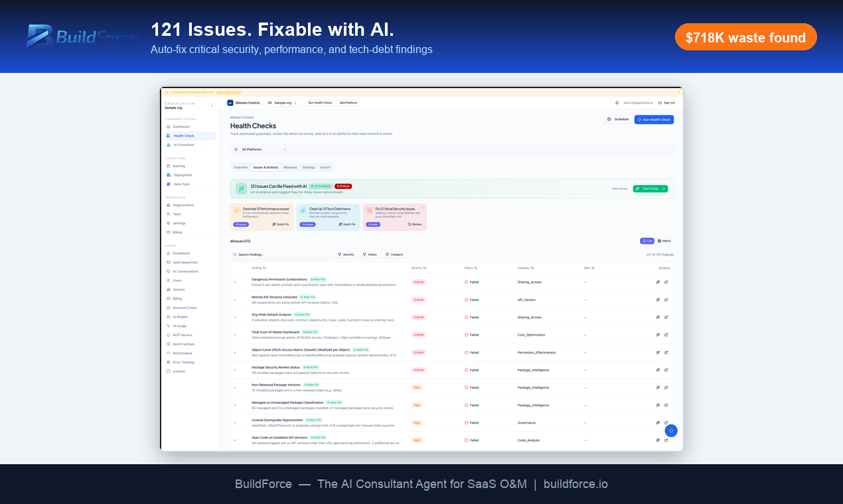Viewport: 843px width, 504px height.
Task: Open the blue chat bubble widget
Action: point(671,430)
